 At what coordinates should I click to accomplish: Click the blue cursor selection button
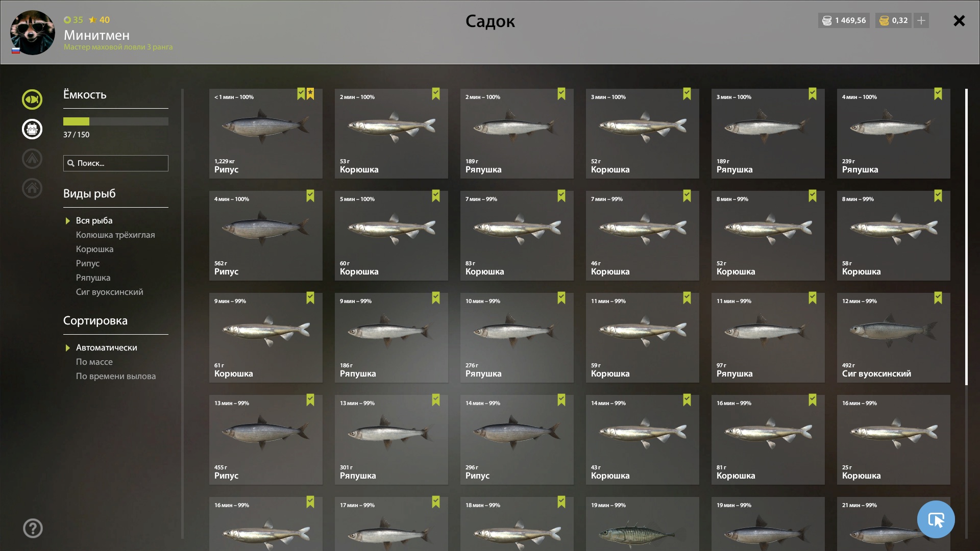[x=936, y=519]
